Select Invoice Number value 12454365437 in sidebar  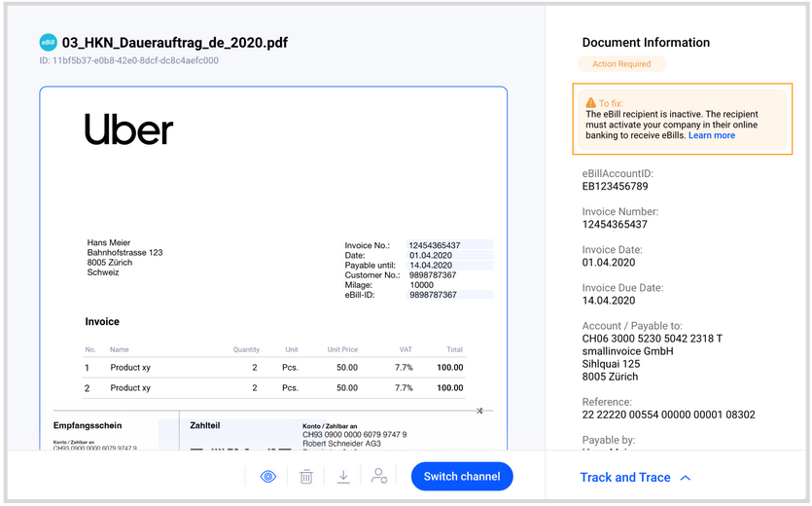pyautogui.click(x=615, y=225)
